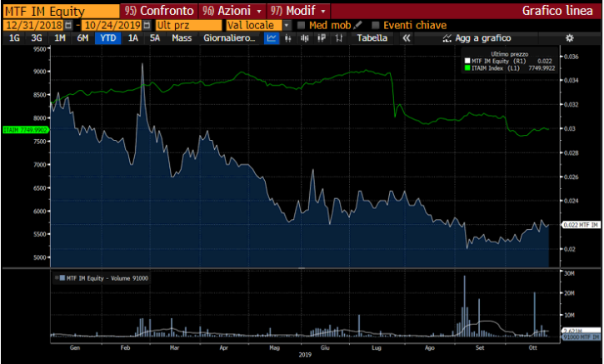Select the Mass time range tab
Image resolution: width=604 pixels, height=364 pixels.
182,38
